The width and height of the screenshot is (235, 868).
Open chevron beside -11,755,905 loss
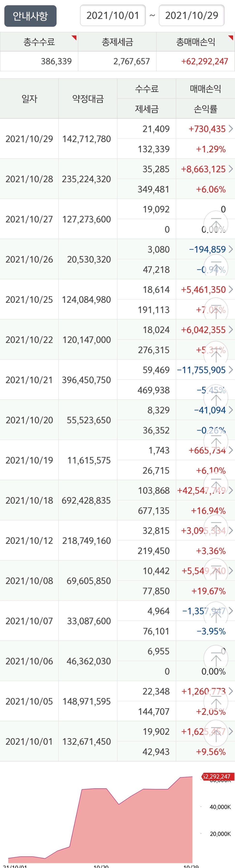click(231, 370)
